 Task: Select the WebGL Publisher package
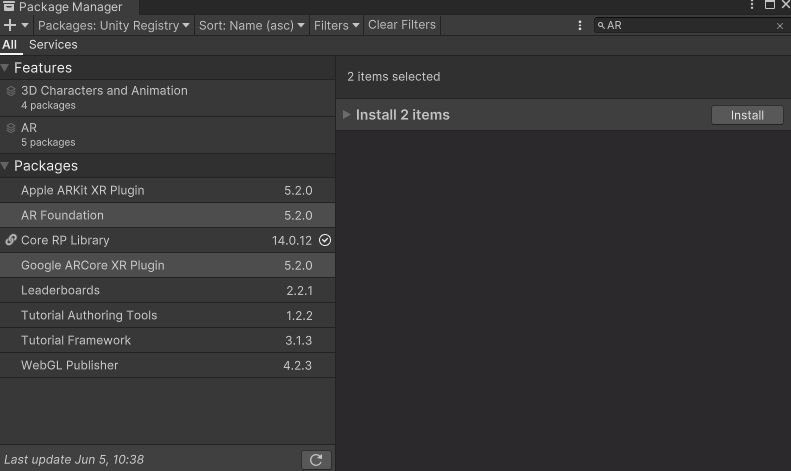(x=167, y=365)
